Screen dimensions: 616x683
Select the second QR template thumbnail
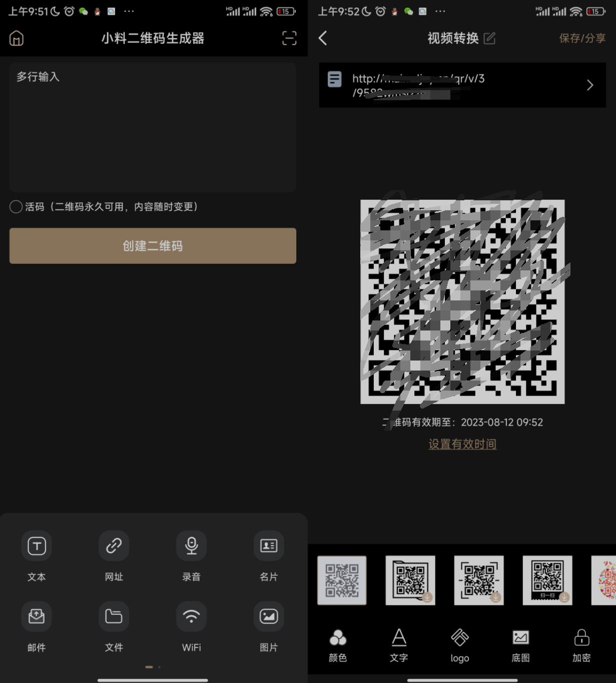click(x=410, y=580)
